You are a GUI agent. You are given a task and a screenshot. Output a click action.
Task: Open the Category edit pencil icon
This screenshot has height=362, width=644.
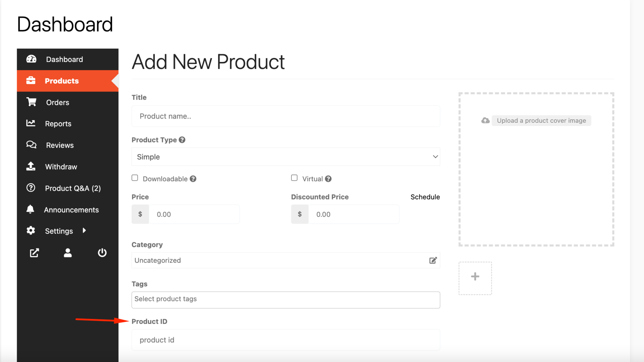point(433,260)
